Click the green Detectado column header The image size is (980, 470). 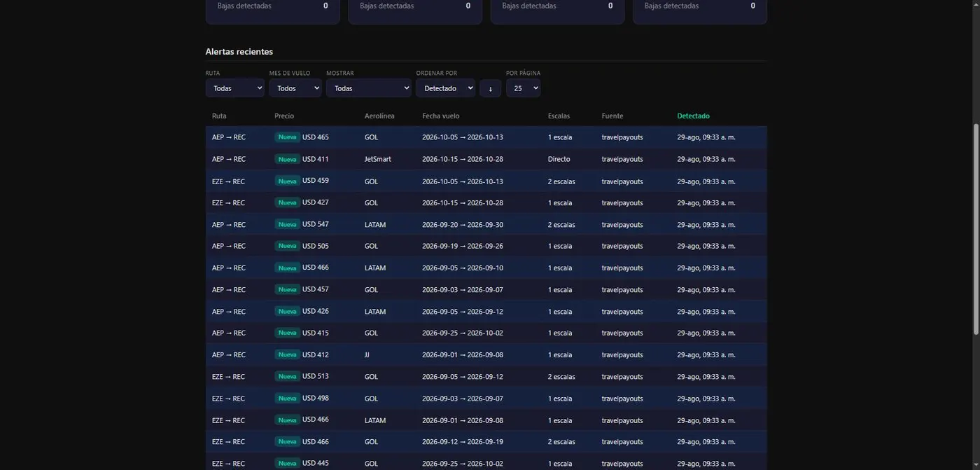pos(693,116)
